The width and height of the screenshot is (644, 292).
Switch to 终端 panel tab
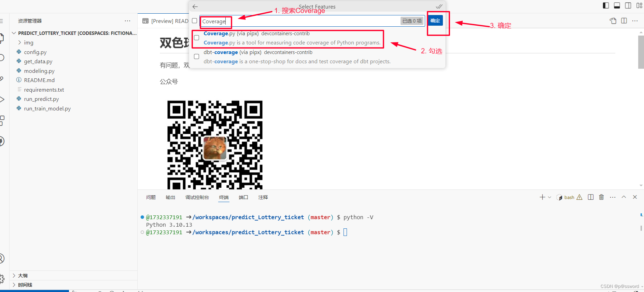tap(224, 197)
